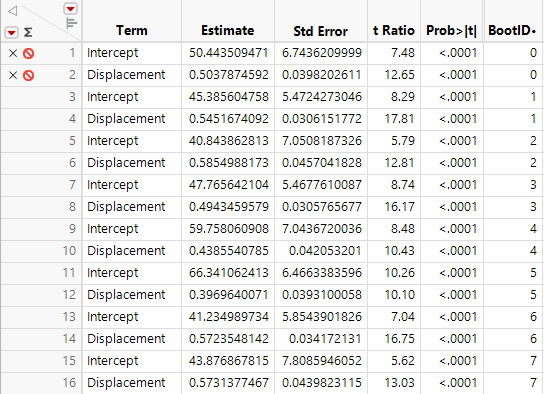Click t ratio value 7.04
The image size is (544, 394).
point(403,317)
